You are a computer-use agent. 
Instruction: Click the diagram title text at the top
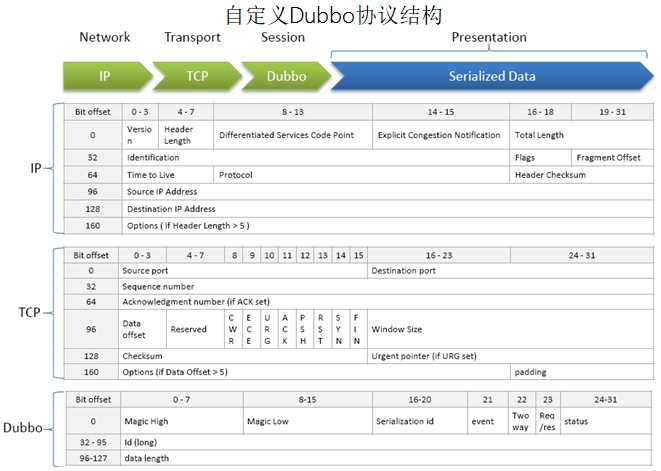tap(334, 15)
